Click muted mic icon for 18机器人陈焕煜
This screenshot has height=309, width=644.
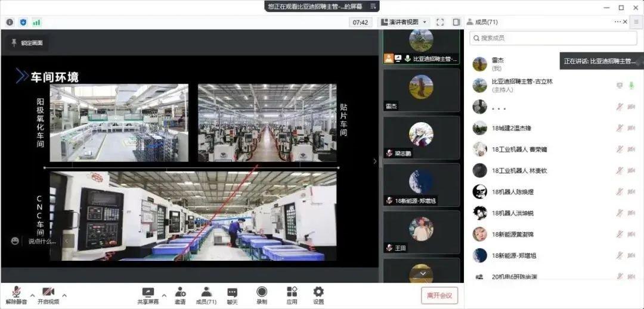point(620,192)
